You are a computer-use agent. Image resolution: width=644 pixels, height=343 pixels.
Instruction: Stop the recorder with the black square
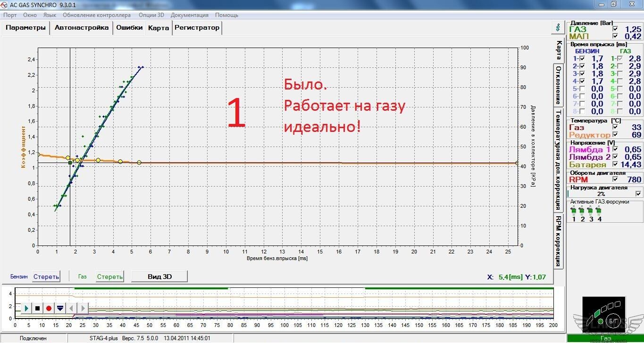point(37,308)
